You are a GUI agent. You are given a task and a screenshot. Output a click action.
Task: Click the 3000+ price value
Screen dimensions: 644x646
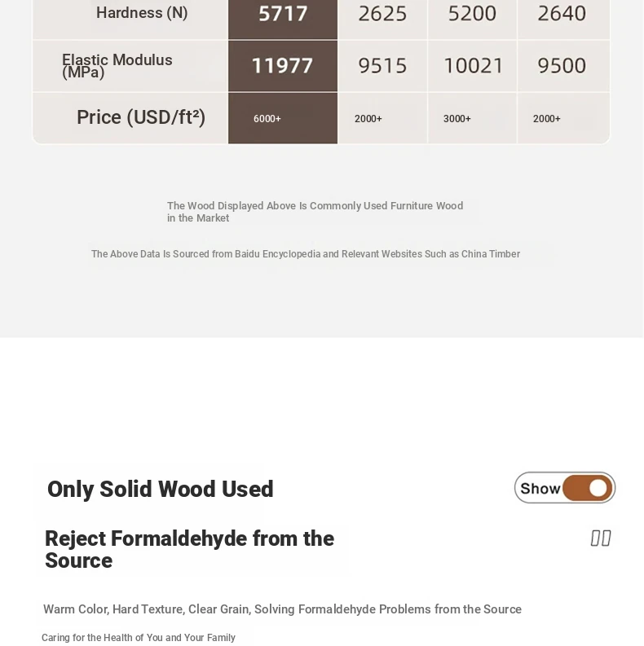(x=457, y=119)
